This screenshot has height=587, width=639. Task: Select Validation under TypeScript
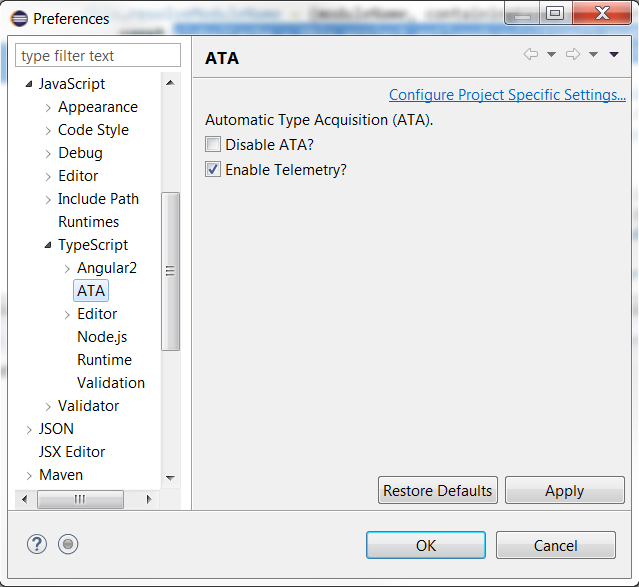click(x=111, y=383)
